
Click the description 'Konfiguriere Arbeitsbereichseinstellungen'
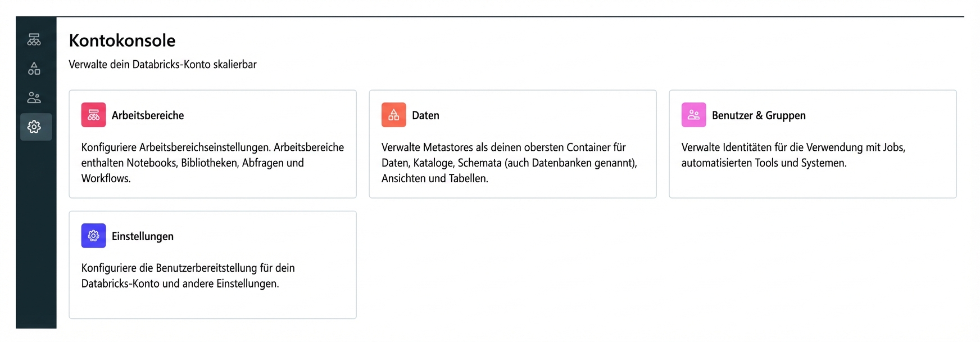pyautogui.click(x=176, y=147)
